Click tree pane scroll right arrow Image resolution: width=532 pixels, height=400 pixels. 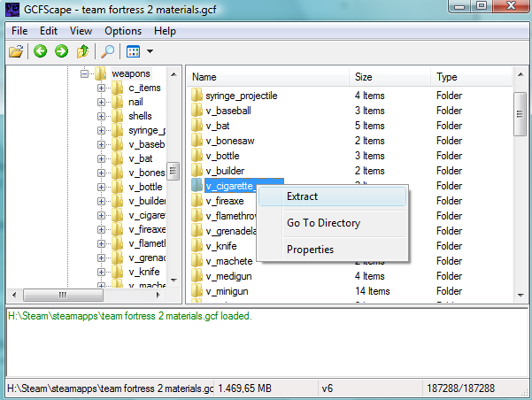click(158, 295)
